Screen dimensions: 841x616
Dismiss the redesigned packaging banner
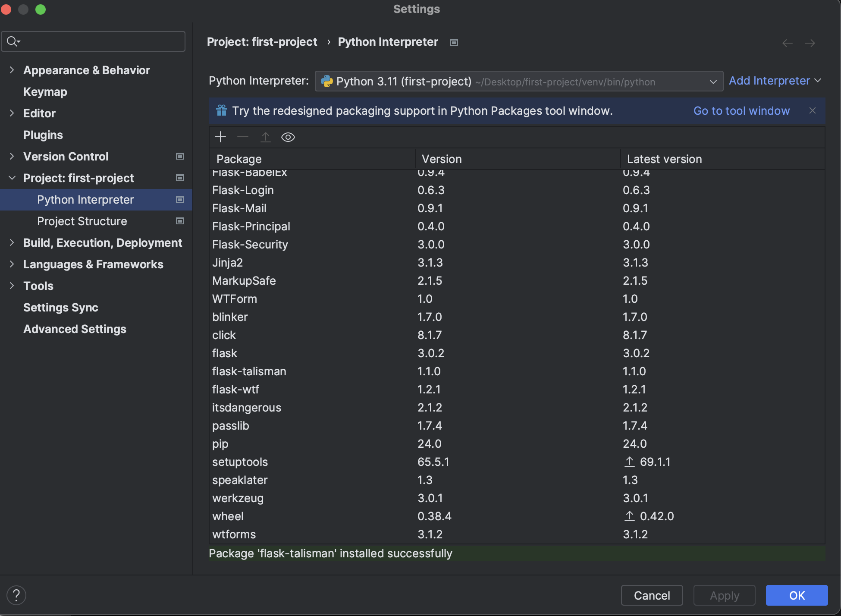coord(813,110)
